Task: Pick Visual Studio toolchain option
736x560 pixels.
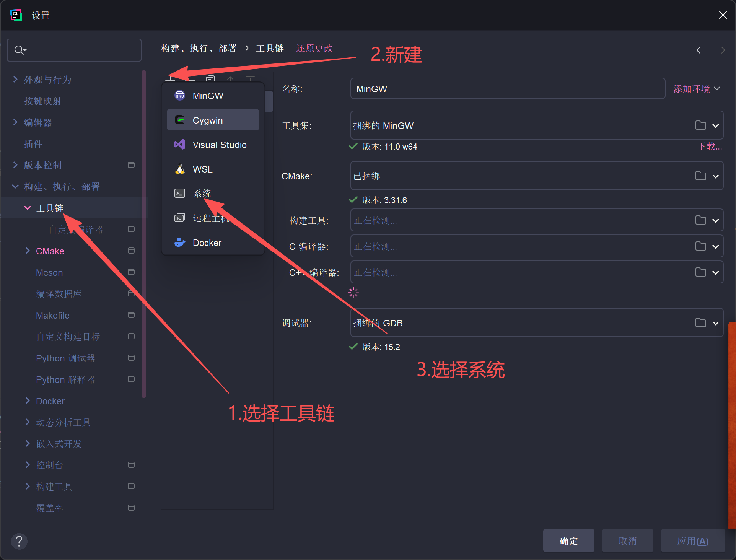Action: point(213,145)
